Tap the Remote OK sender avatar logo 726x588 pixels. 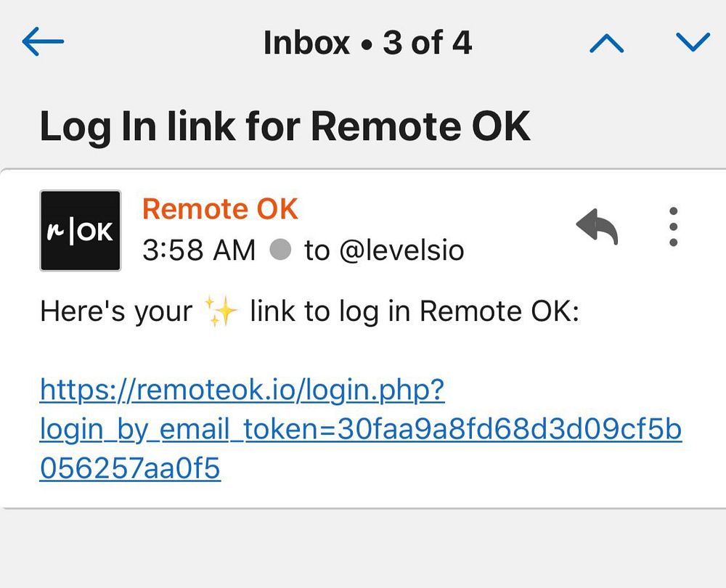tap(81, 231)
